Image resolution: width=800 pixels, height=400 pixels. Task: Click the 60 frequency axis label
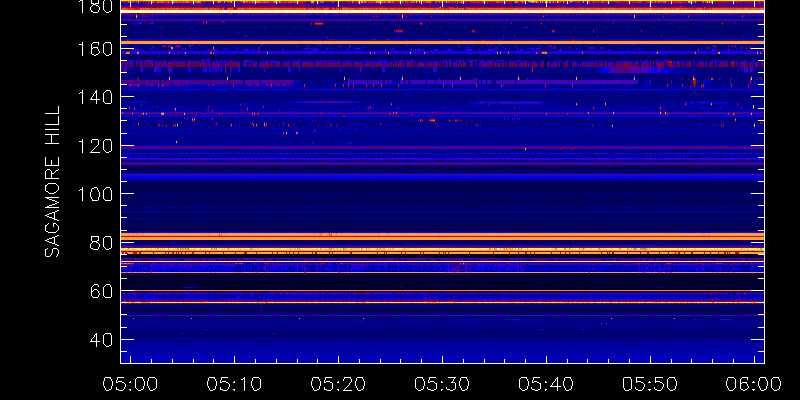[101, 291]
